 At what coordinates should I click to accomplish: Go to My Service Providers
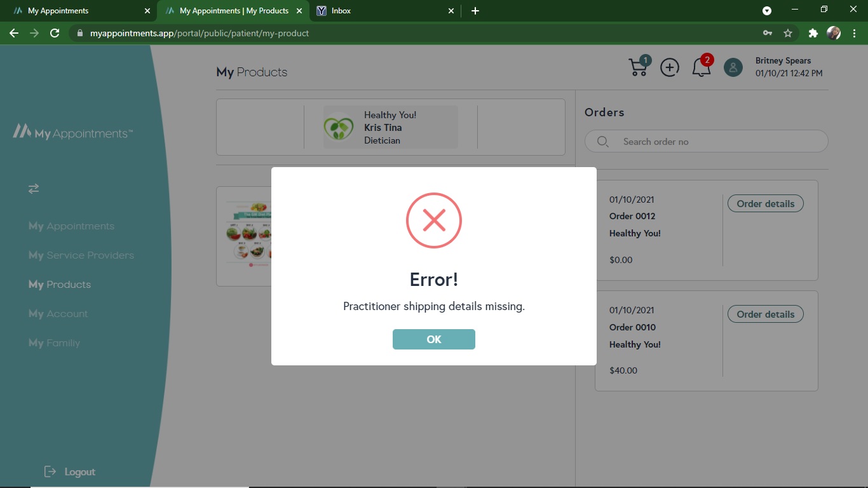tap(81, 255)
